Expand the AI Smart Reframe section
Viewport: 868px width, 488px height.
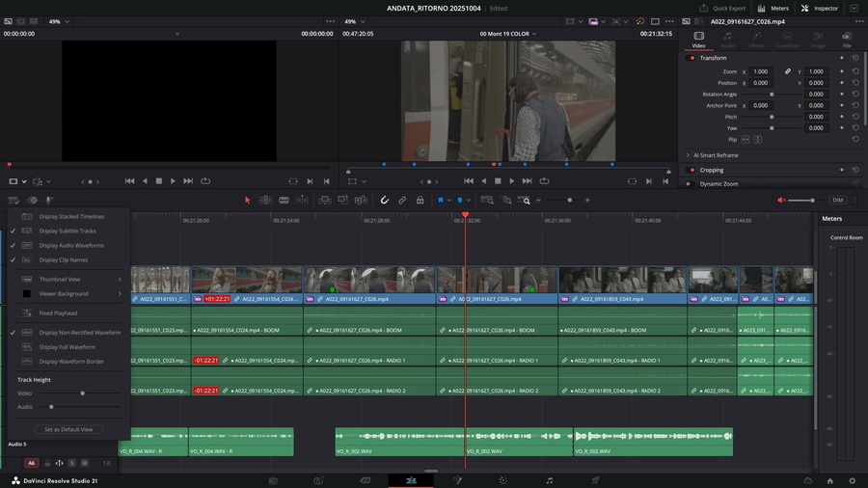[688, 155]
